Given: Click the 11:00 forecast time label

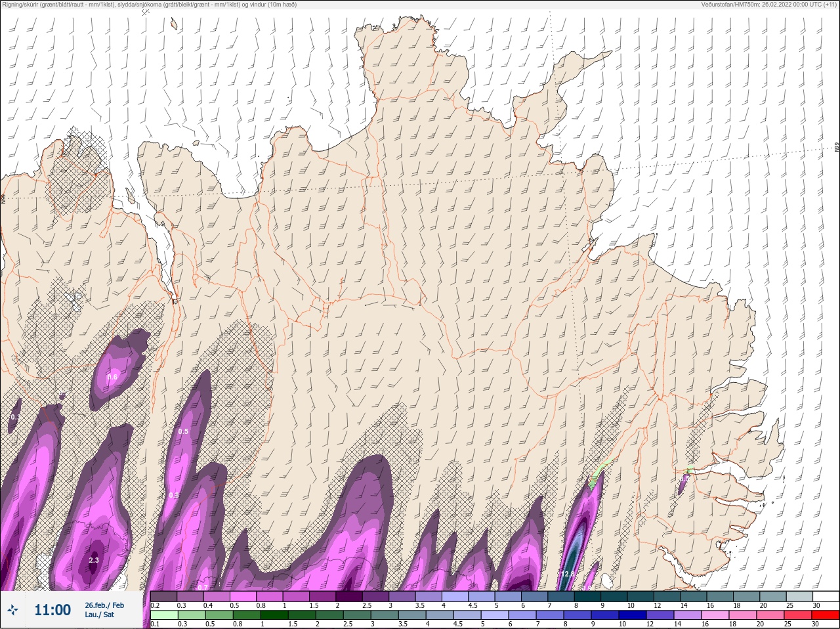Looking at the screenshot, I should (52, 610).
